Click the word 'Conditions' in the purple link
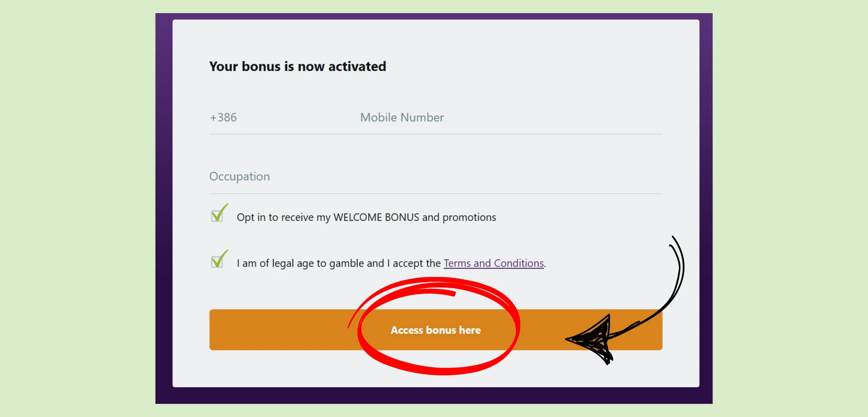Image resolution: width=868 pixels, height=417 pixels. [x=519, y=263]
